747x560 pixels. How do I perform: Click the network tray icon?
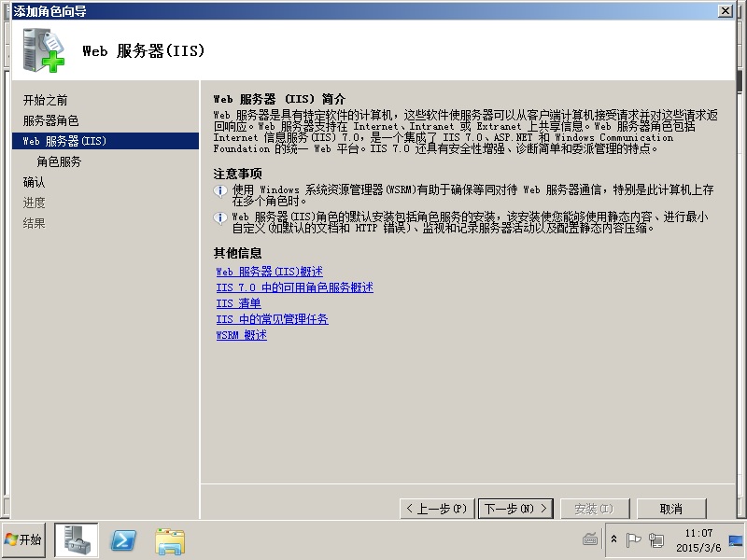click(x=656, y=540)
